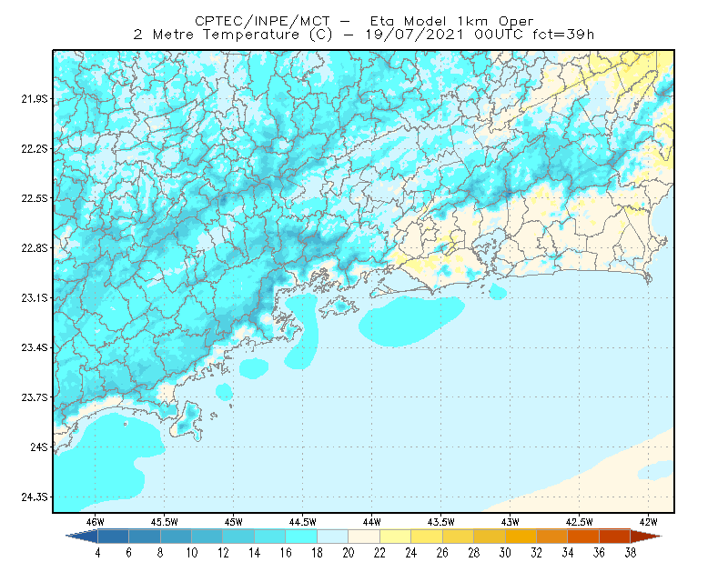Click the 42.5W longitude axis label
728x562 pixels.
click(x=580, y=522)
